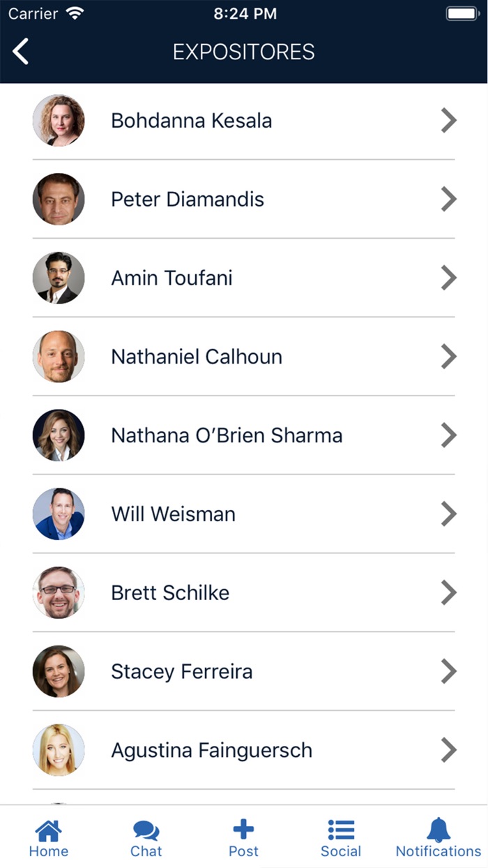Image resolution: width=488 pixels, height=868 pixels.
Task: Tap the back arrow in the header
Action: click(x=21, y=52)
